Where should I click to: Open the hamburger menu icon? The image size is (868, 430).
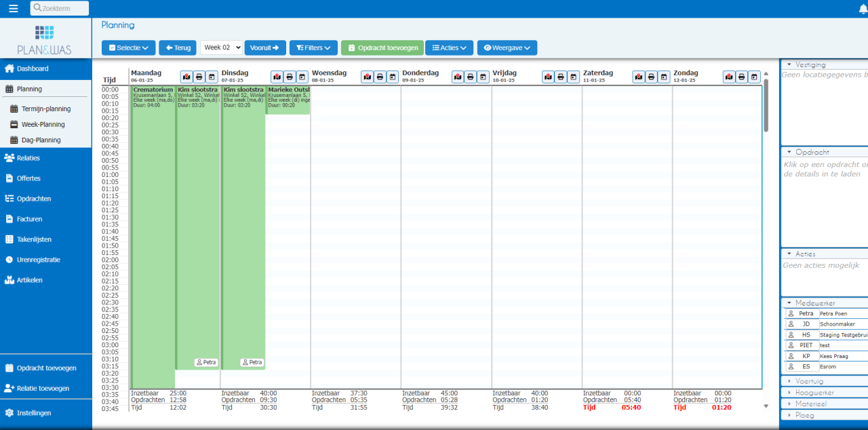click(14, 8)
